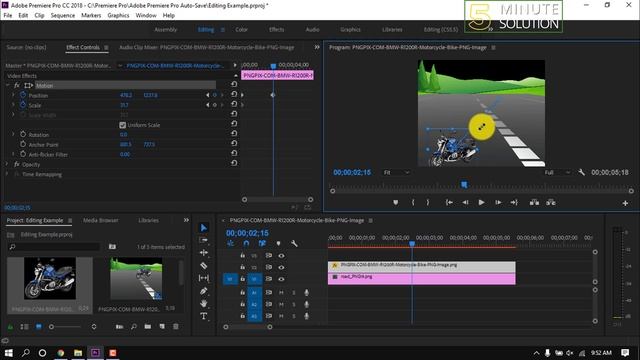This screenshot has height=360, width=640.
Task: Select the Selection tool arrow
Action: point(204,227)
